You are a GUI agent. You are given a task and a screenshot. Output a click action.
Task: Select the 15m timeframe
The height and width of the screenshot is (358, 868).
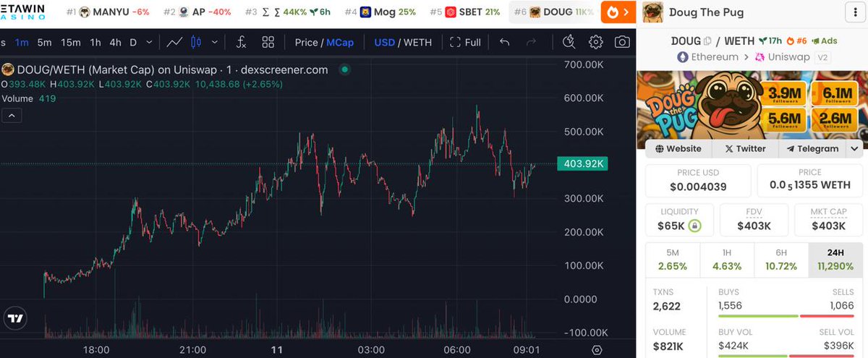tap(71, 42)
